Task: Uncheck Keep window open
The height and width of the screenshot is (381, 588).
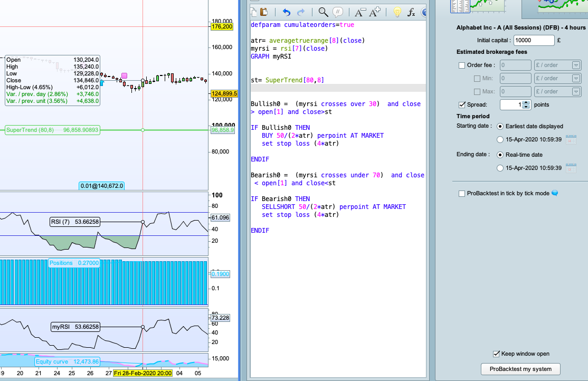Action: (x=496, y=354)
